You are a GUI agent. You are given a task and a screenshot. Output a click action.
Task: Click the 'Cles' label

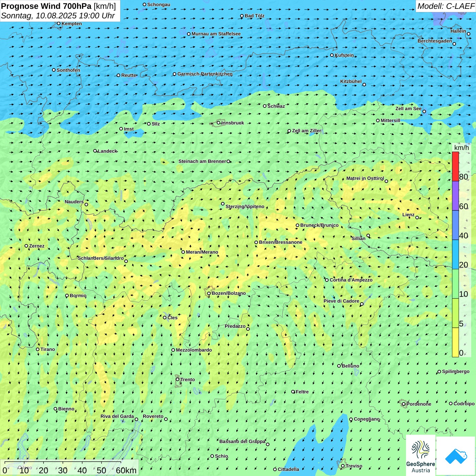pos(172,318)
